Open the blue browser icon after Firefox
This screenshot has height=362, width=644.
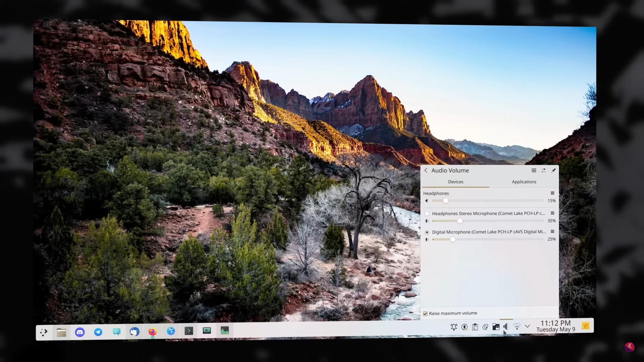[171, 331]
